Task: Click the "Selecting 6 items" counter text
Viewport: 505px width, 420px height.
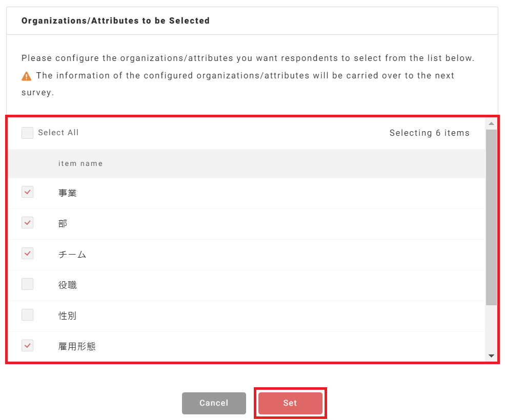Action: coord(429,133)
